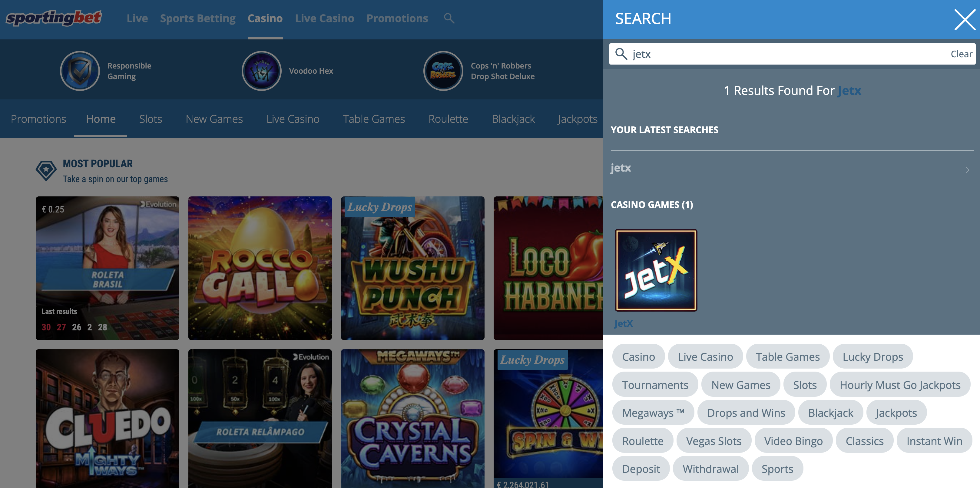Click the magnifier icon in top navigation

click(x=449, y=18)
